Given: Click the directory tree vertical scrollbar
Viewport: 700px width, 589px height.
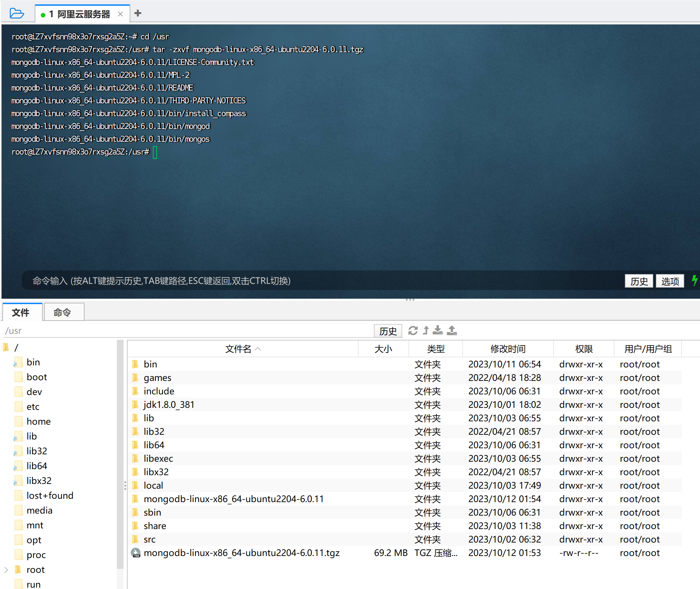Looking at the screenshot, I should [x=120, y=455].
